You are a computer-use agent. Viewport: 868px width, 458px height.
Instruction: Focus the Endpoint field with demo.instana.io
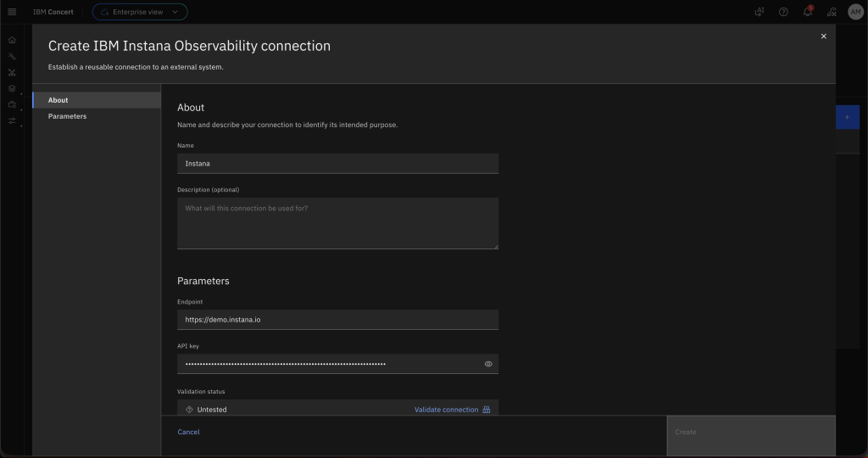point(337,320)
